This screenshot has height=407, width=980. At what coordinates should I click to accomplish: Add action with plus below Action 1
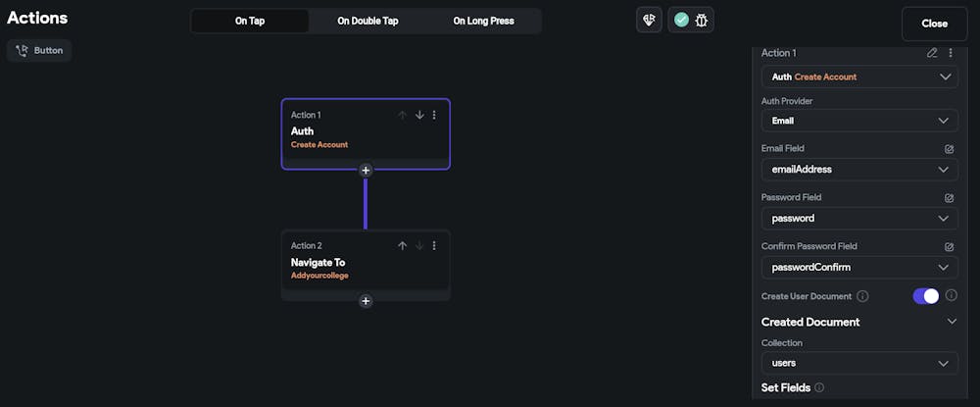coord(366,170)
